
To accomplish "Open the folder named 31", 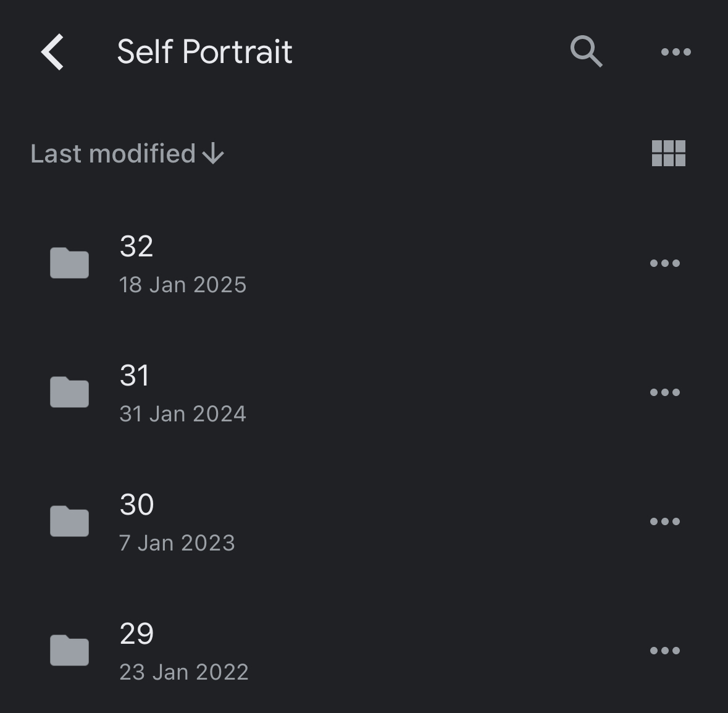I will [x=135, y=376].
